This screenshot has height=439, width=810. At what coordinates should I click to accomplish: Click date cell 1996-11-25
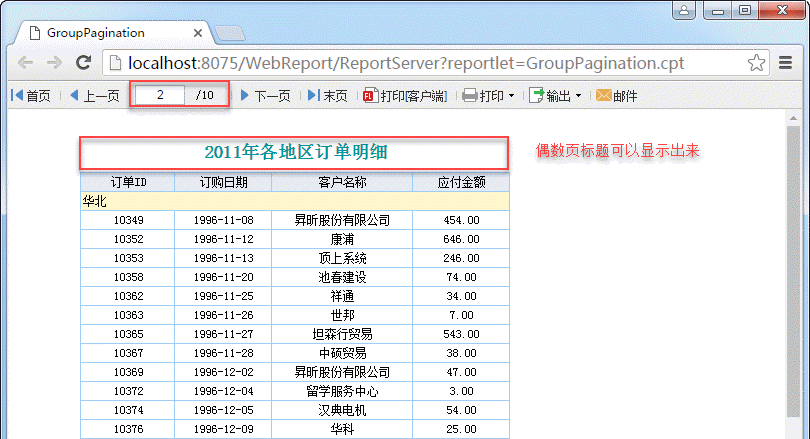[x=223, y=296]
